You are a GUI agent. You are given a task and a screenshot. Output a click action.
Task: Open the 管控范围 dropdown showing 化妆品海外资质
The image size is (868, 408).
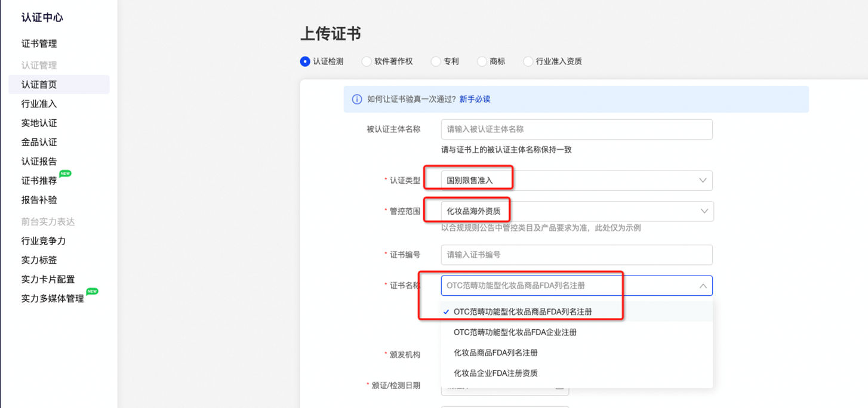click(x=703, y=211)
